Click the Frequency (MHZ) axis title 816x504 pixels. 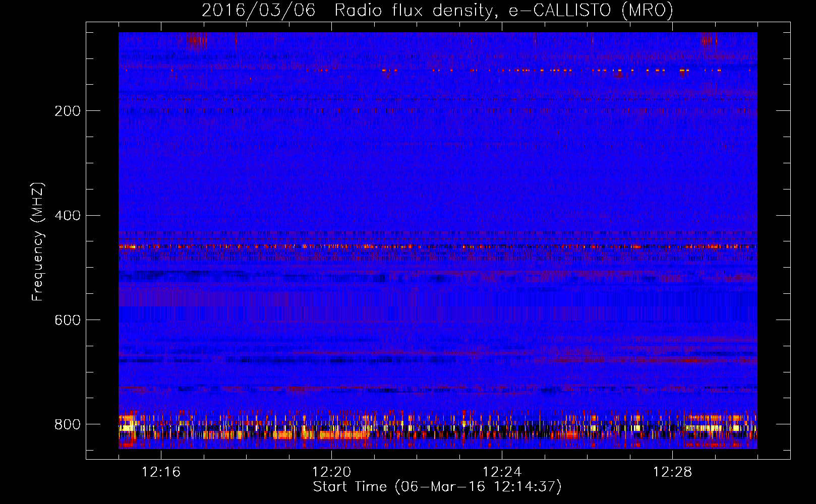point(38,241)
